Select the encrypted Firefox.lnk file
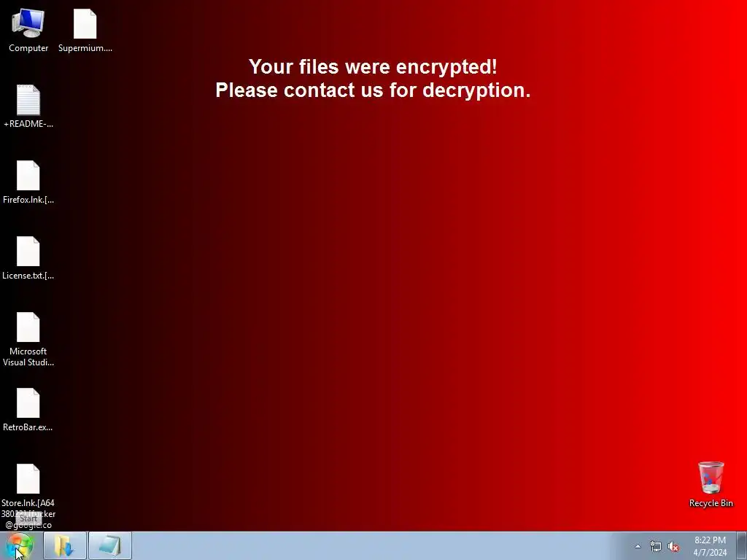Viewport: 747px width, 560px height. [x=28, y=182]
